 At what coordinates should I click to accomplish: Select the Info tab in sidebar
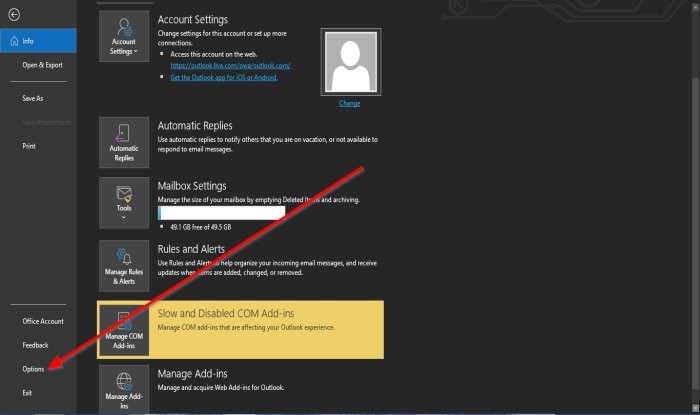38,41
